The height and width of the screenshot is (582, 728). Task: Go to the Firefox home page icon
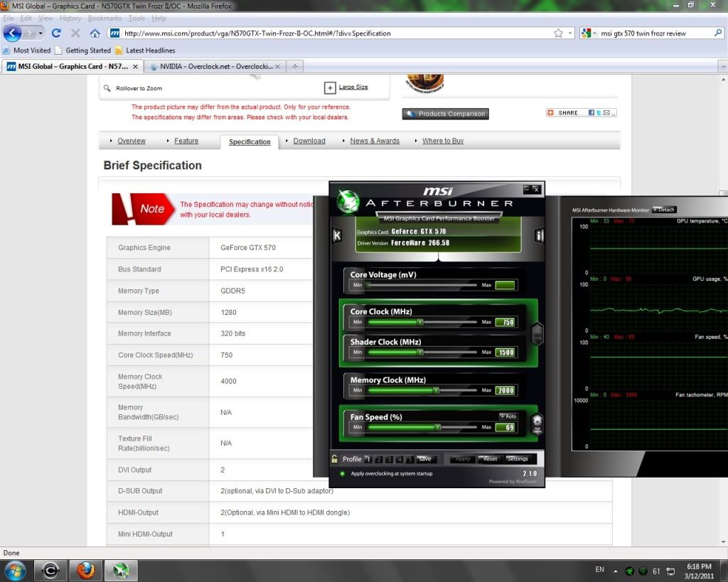click(x=95, y=33)
